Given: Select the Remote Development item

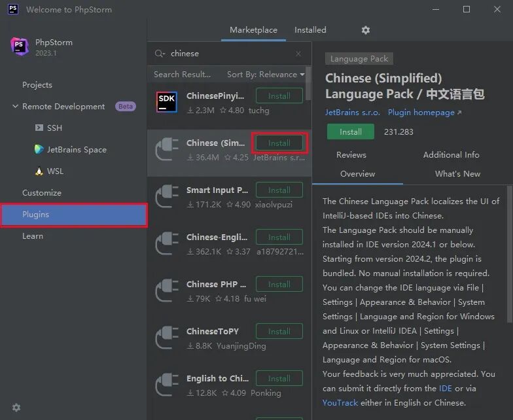Looking at the screenshot, I should coord(63,106).
